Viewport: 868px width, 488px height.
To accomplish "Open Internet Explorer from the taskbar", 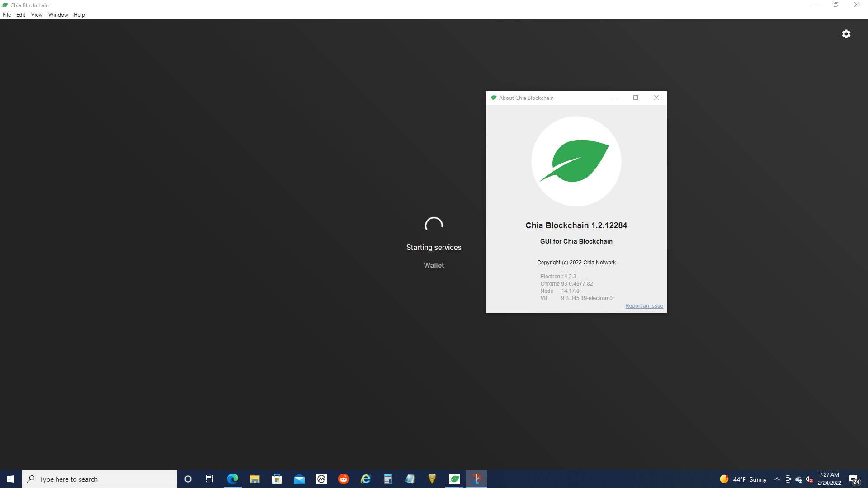I will point(365,479).
